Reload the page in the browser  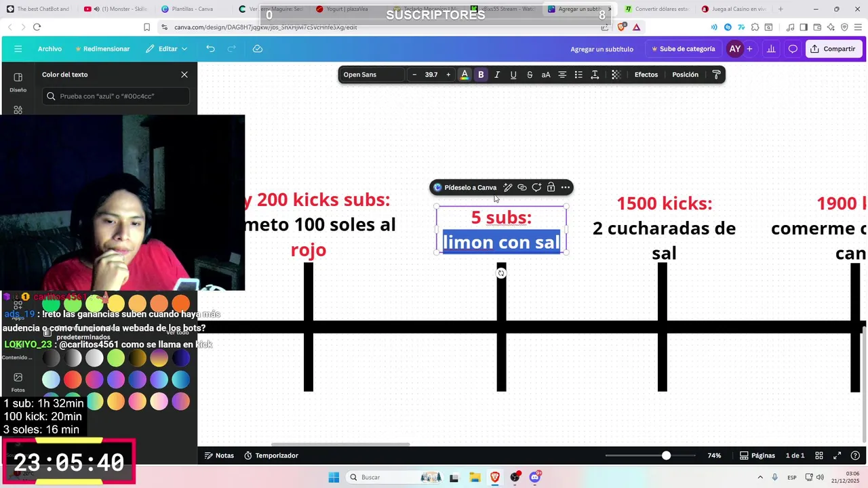click(37, 27)
